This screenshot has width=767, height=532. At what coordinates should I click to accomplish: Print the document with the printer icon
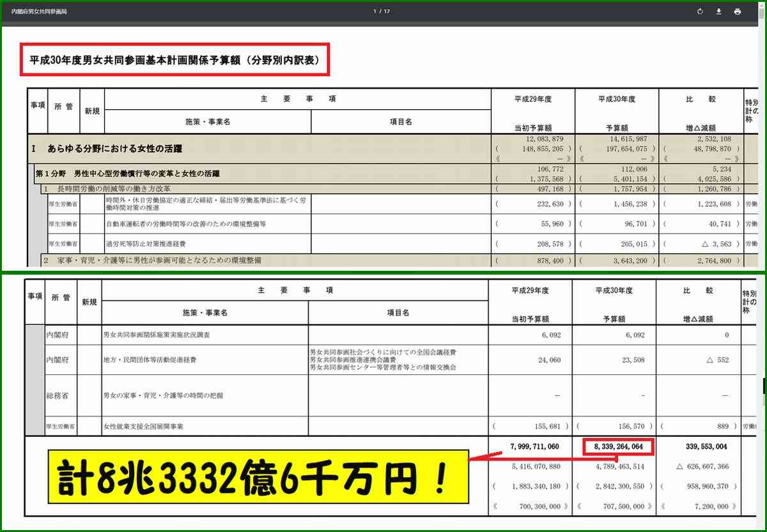coord(738,11)
